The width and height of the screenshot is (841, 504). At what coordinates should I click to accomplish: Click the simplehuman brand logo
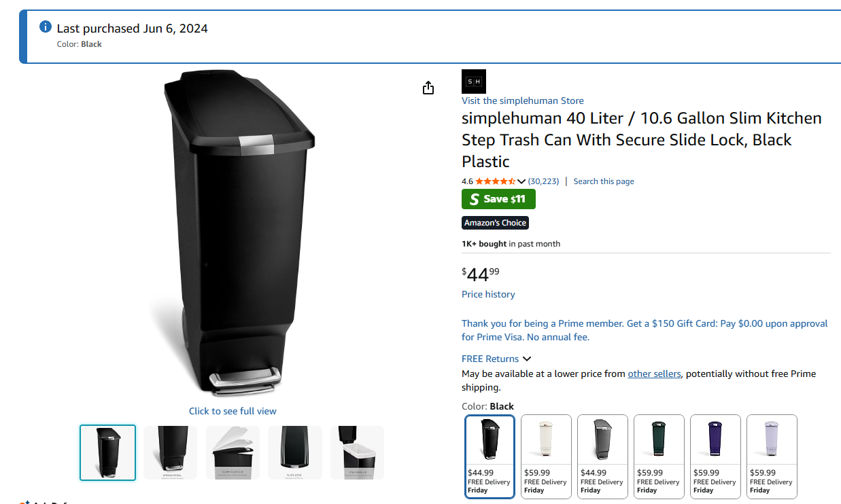coord(474,82)
